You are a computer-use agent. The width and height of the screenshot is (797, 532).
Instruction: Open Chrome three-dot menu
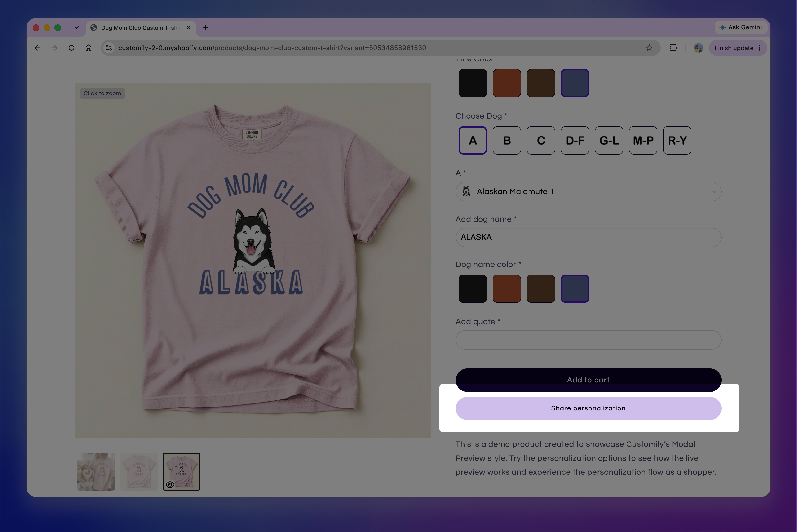(x=760, y=48)
